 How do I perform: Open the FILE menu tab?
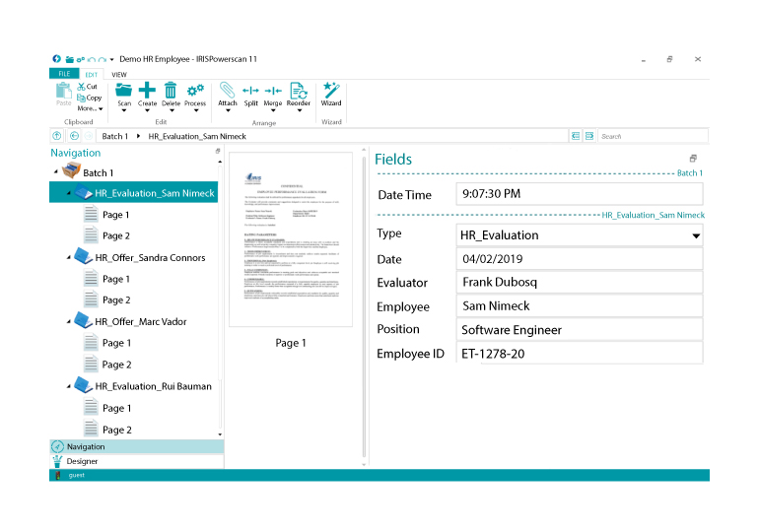click(x=64, y=74)
